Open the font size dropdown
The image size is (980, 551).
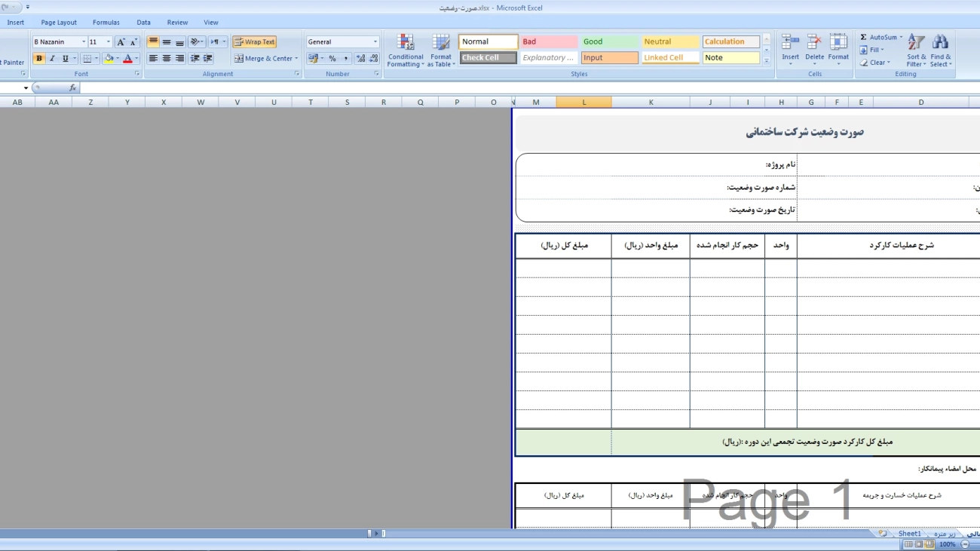tap(109, 42)
